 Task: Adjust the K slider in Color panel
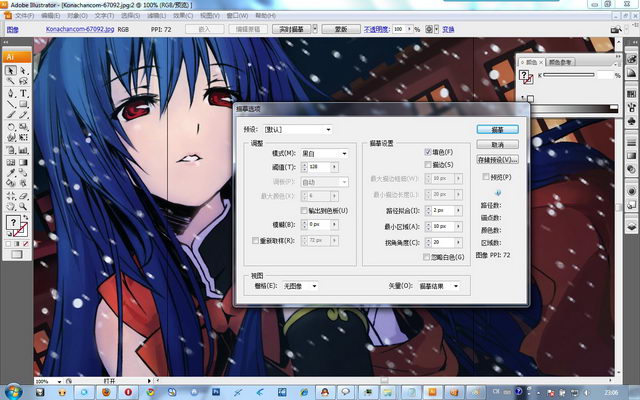pyautogui.click(x=569, y=75)
